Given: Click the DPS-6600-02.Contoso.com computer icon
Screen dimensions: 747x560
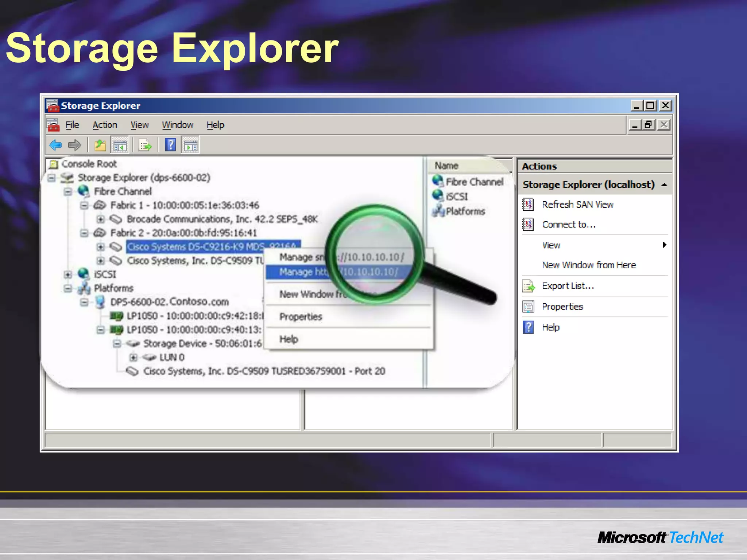Looking at the screenshot, I should tap(100, 302).
